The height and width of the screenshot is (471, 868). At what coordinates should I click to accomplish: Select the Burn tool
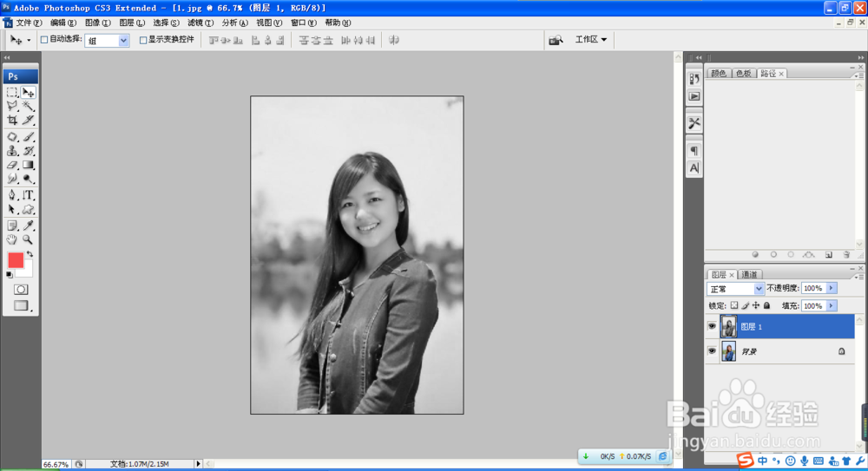29,179
